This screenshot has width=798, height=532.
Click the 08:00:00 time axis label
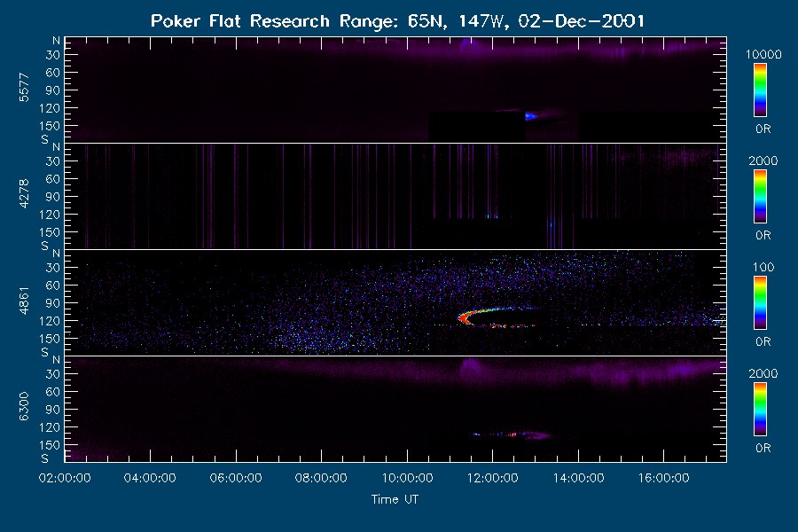(x=321, y=478)
